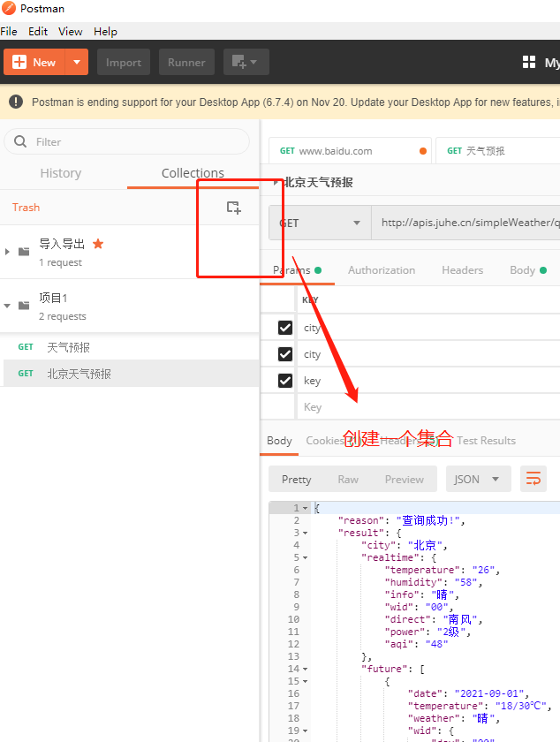Switch to the Collections tab
The width and height of the screenshot is (560, 742).
[193, 173]
